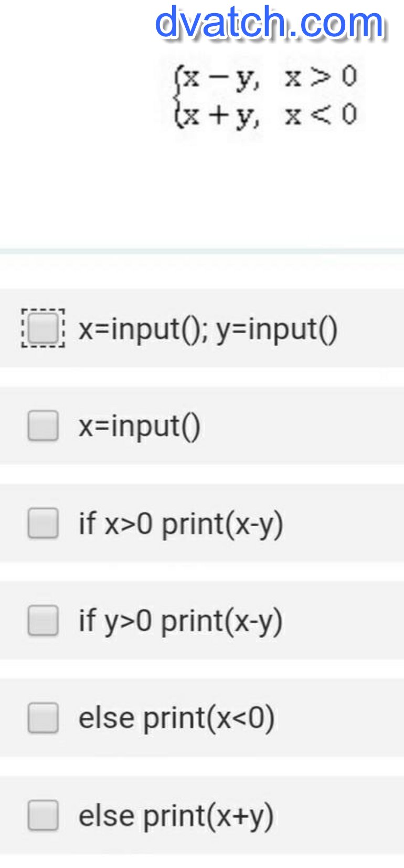This screenshot has width=404, height=868.
Task: Toggle the else print(x<0) checkbox
Action: [43, 718]
